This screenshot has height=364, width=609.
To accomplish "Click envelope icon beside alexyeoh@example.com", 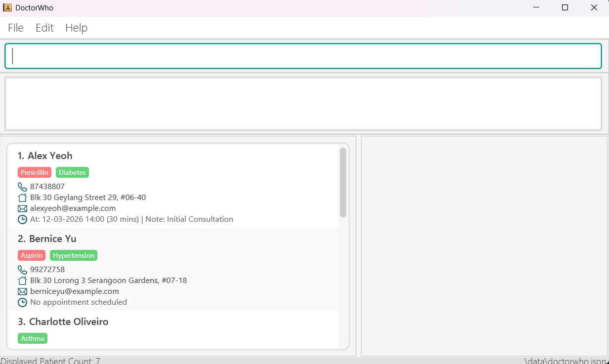I will point(22,208).
